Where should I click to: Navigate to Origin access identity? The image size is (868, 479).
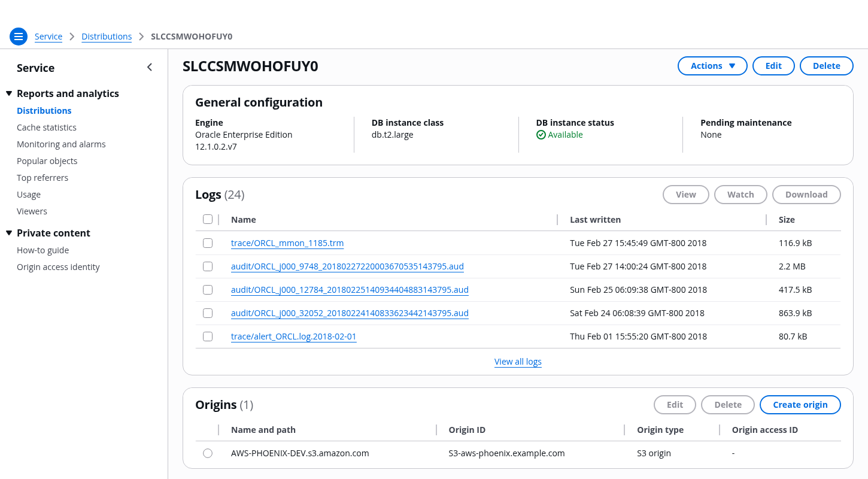tap(58, 267)
